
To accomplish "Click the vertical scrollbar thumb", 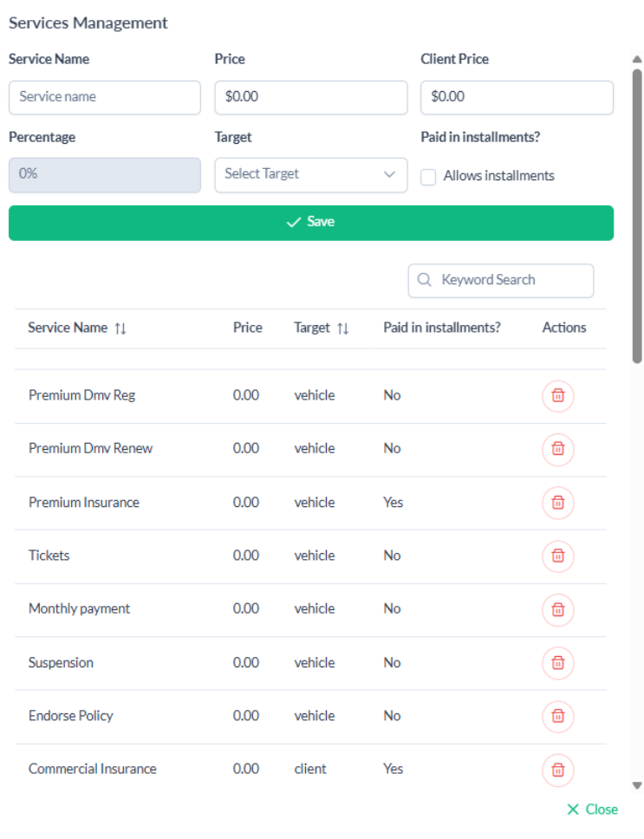I will (637, 217).
